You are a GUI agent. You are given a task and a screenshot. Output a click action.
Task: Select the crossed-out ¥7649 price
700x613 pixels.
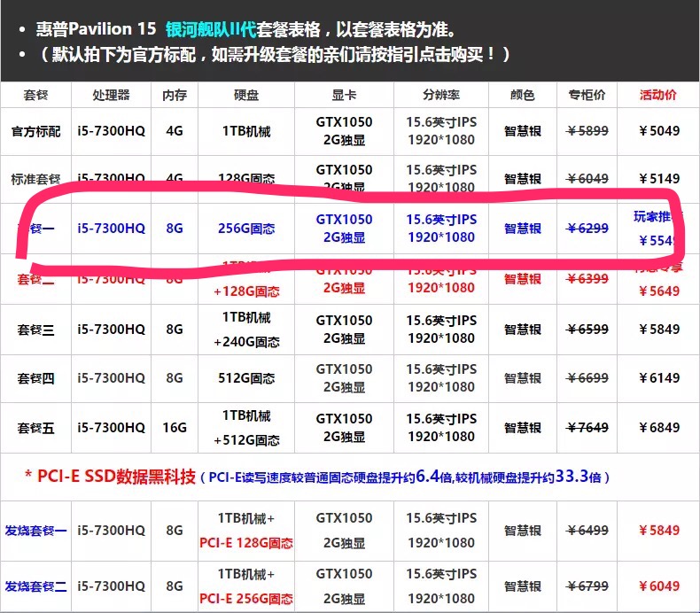click(587, 428)
